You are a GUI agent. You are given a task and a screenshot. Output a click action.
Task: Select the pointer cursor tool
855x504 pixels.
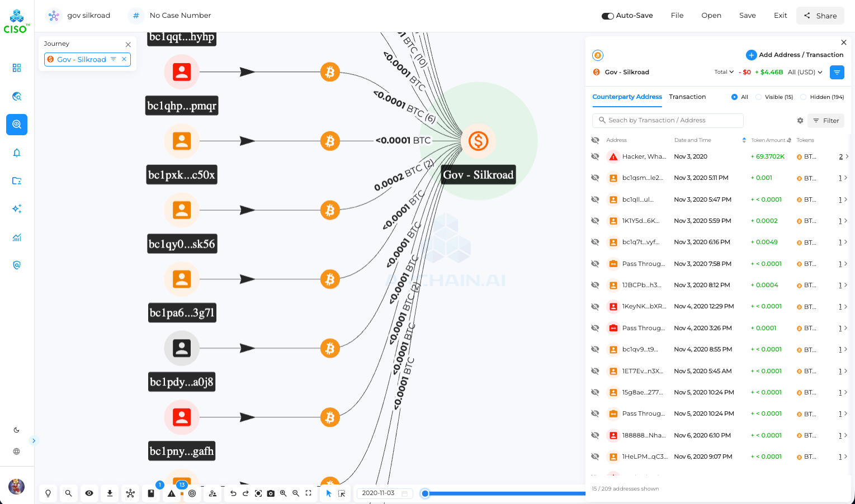(x=329, y=493)
